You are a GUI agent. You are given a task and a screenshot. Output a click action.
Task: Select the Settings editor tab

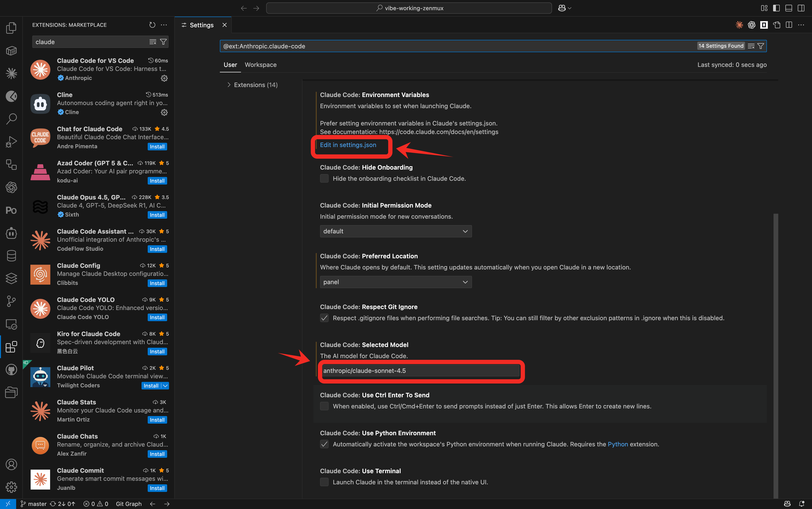[201, 25]
